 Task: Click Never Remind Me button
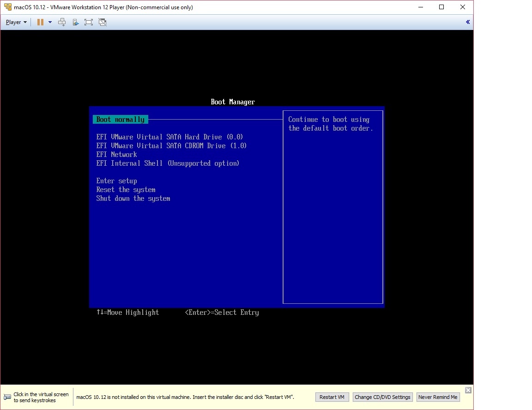tap(438, 397)
